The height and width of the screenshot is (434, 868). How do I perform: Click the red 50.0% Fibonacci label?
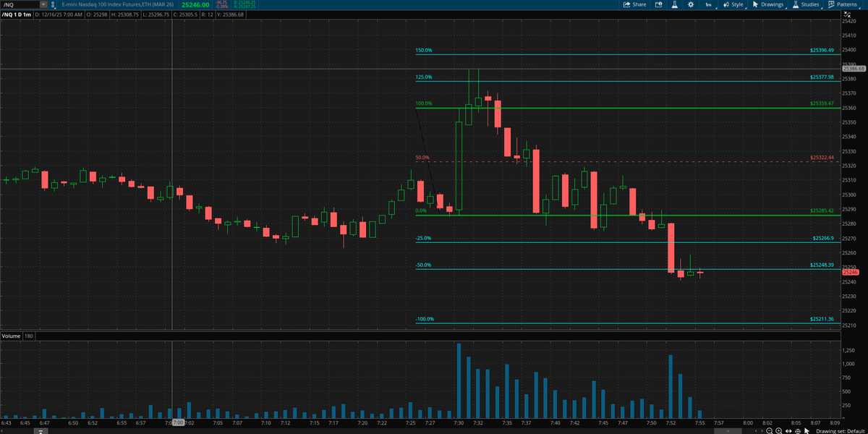click(x=422, y=158)
